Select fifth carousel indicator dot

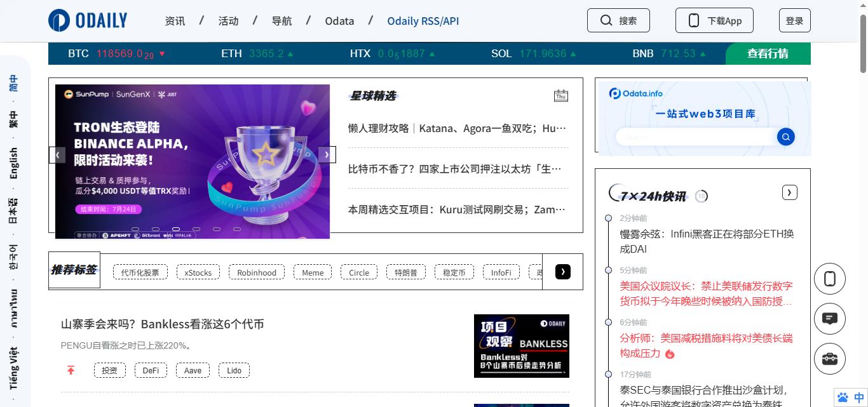217,229
